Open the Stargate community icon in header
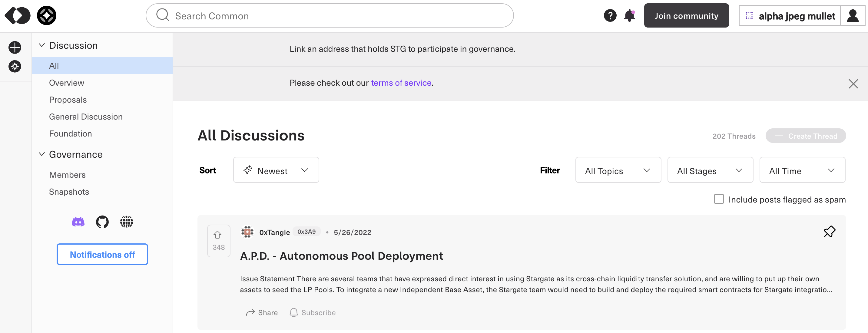Screen dimensions: 868x333 [x=47, y=15]
